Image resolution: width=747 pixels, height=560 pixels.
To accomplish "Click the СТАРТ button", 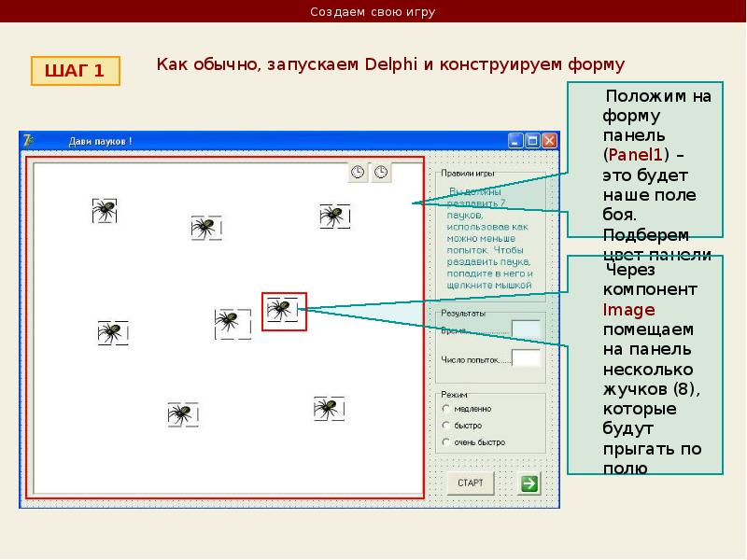I will [x=471, y=483].
